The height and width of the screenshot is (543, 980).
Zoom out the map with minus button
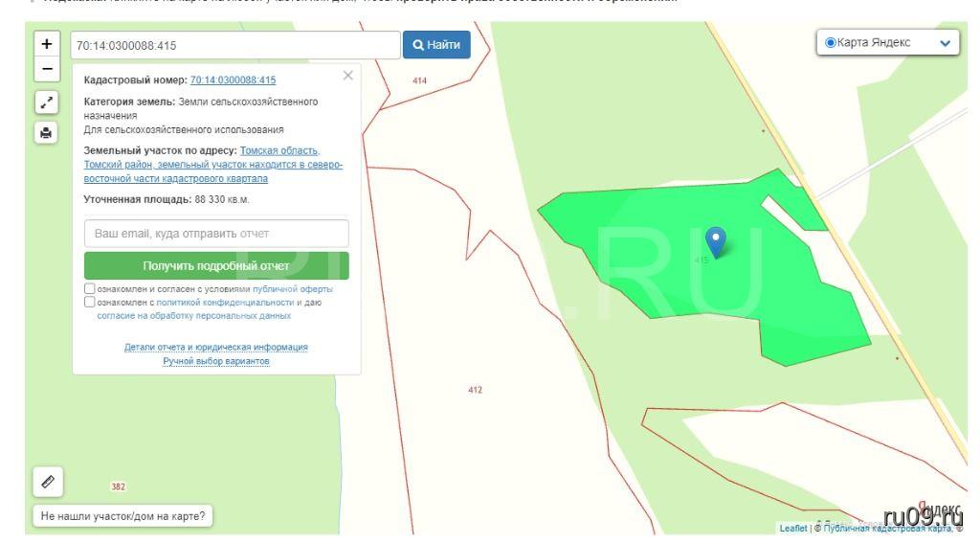(46, 69)
